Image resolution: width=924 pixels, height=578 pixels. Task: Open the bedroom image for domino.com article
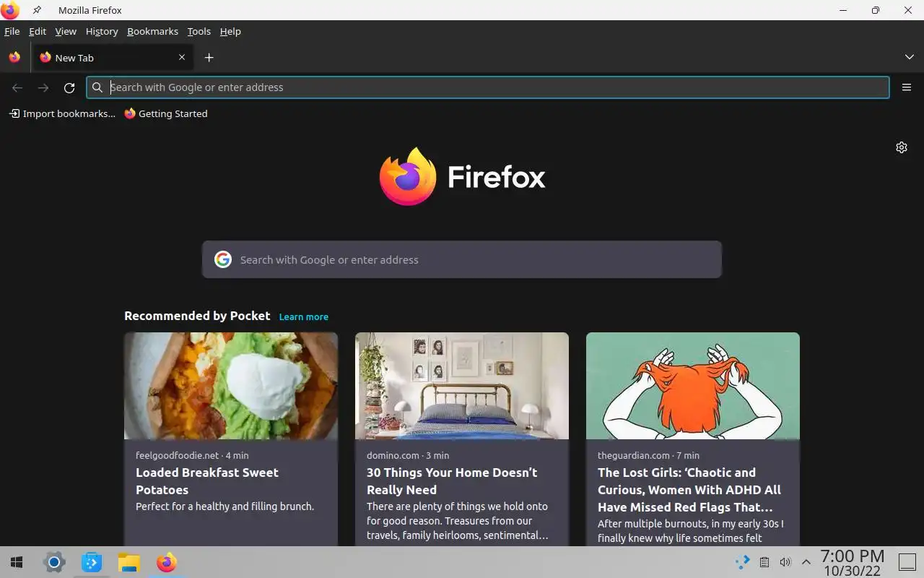pyautogui.click(x=462, y=386)
